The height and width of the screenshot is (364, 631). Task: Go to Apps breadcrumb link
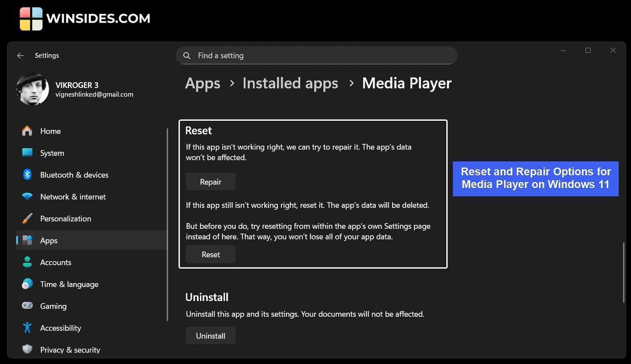203,83
